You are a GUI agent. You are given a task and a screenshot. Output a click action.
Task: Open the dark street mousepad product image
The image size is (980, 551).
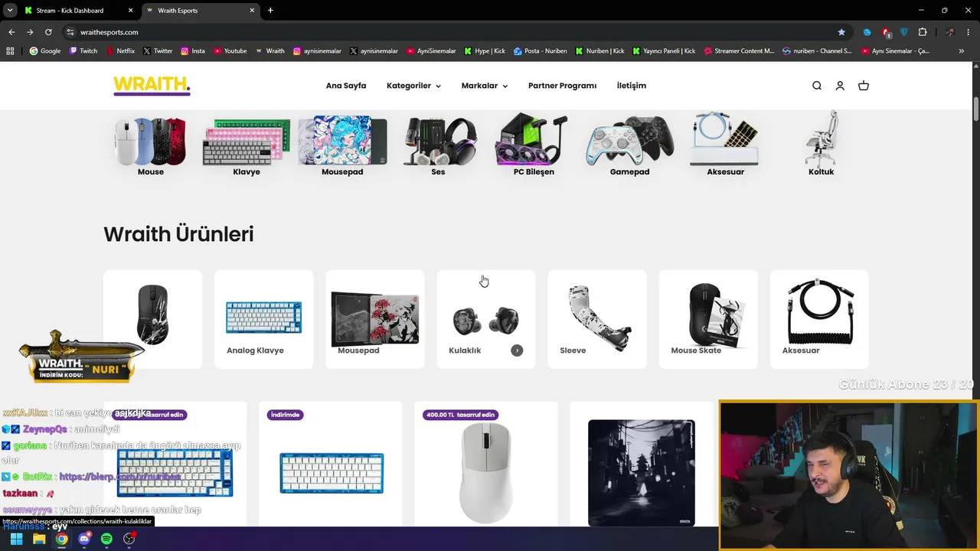(x=642, y=472)
